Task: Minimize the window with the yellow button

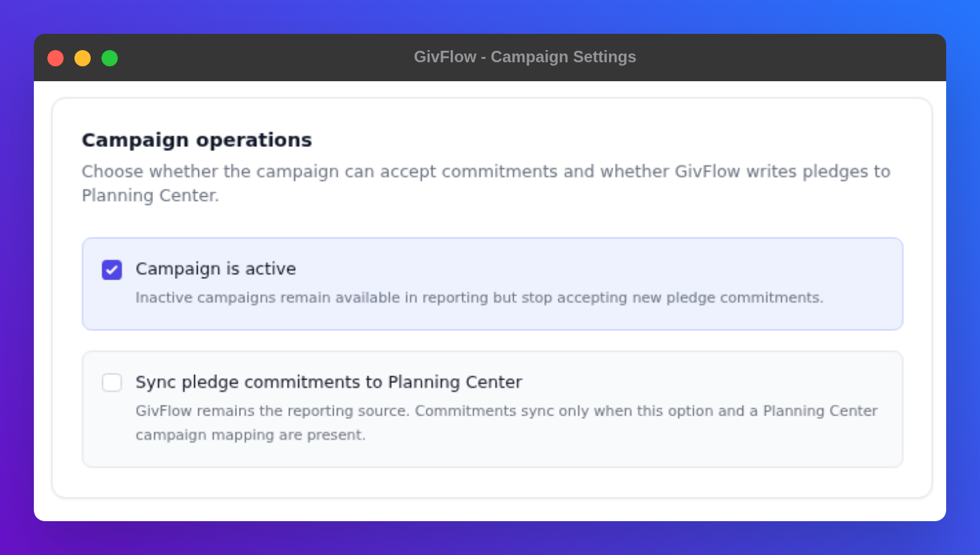Action: tap(83, 58)
